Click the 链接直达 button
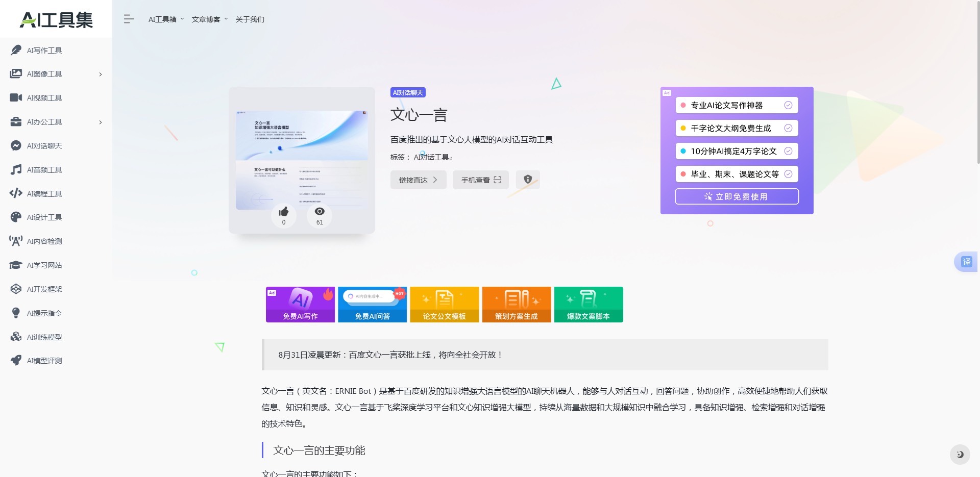 [x=419, y=180]
